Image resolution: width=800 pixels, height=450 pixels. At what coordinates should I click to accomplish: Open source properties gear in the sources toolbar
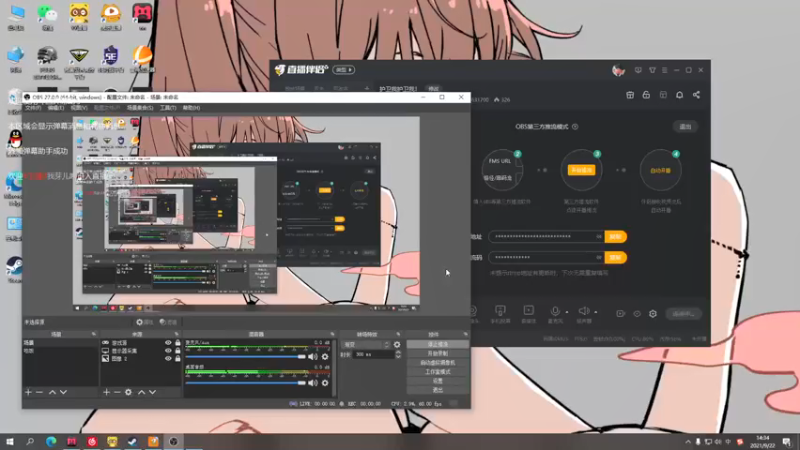click(x=129, y=392)
